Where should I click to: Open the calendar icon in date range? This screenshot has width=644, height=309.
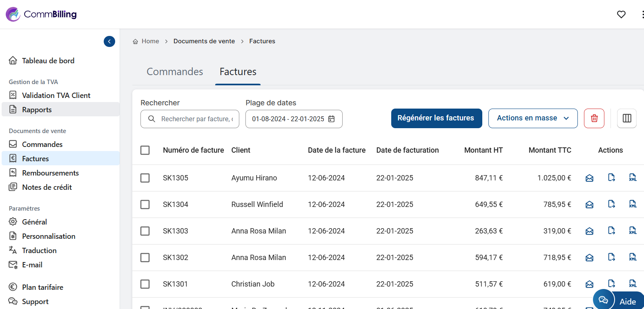click(332, 119)
